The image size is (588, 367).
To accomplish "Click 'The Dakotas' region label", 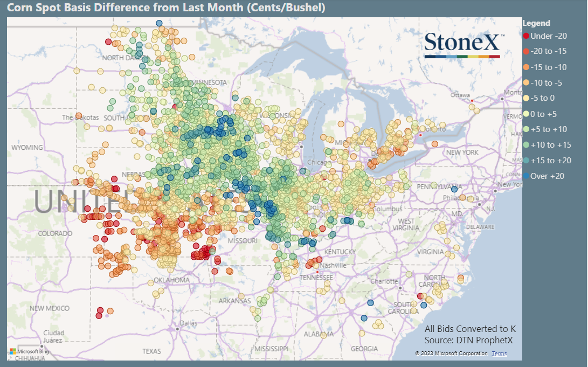I will point(80,117).
